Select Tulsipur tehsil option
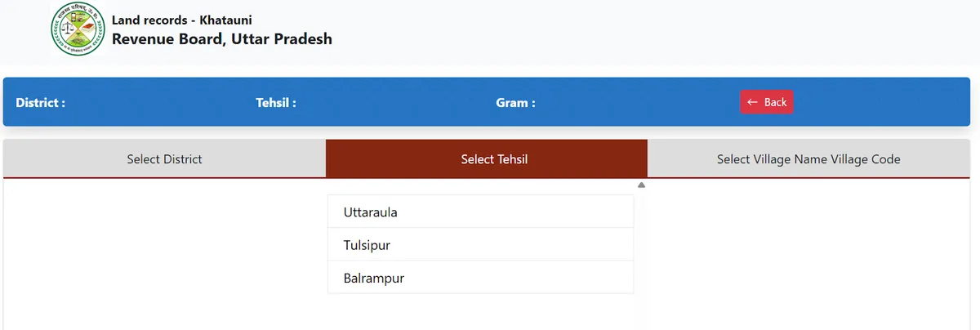This screenshot has height=330, width=980. click(x=480, y=245)
